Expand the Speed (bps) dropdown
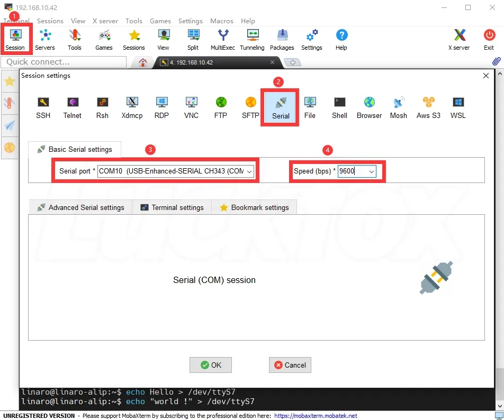The image size is (504, 420). 371,171
